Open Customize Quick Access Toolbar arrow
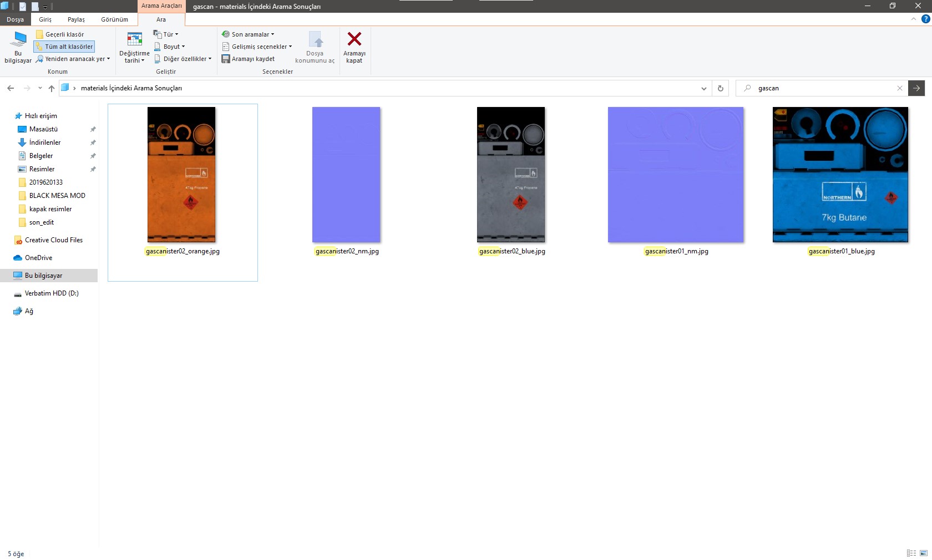The width and height of the screenshot is (932, 560). click(45, 7)
